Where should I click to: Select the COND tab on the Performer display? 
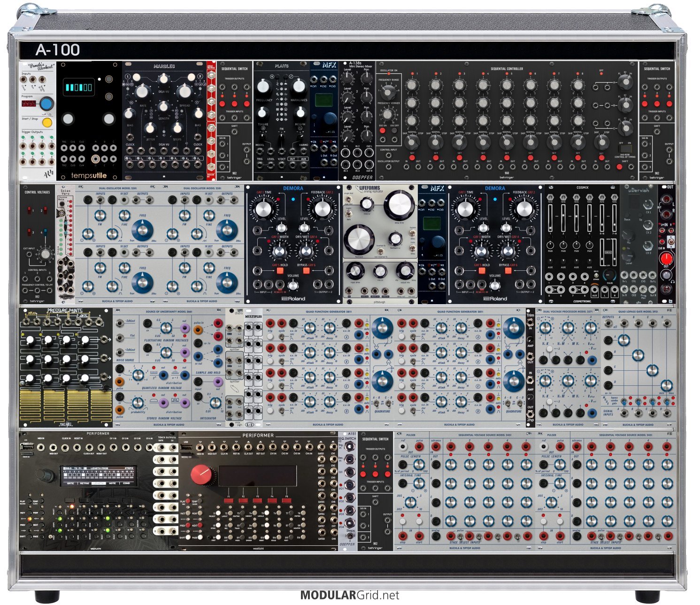pos(127,483)
